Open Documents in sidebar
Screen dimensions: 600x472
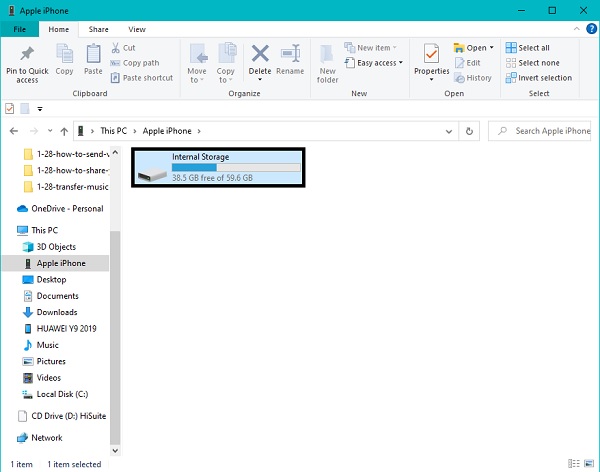pos(51,296)
